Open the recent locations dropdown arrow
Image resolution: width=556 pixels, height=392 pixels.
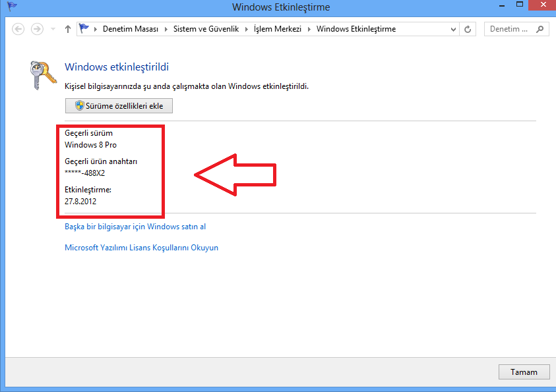pyautogui.click(x=53, y=29)
